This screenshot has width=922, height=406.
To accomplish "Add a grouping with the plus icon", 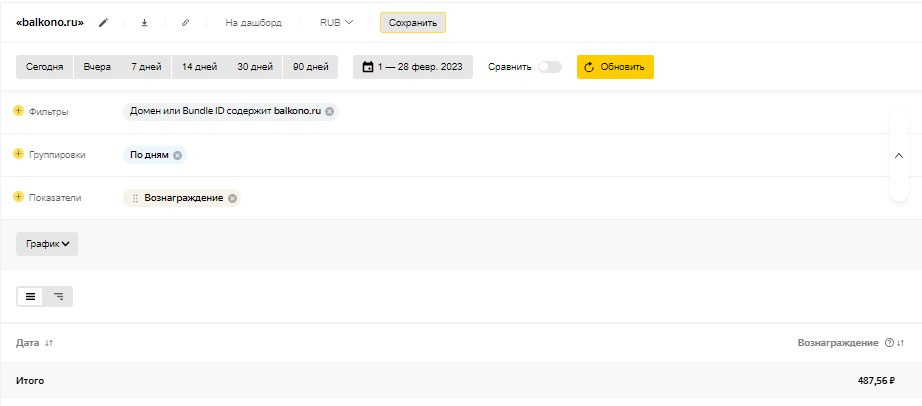I will [x=18, y=154].
